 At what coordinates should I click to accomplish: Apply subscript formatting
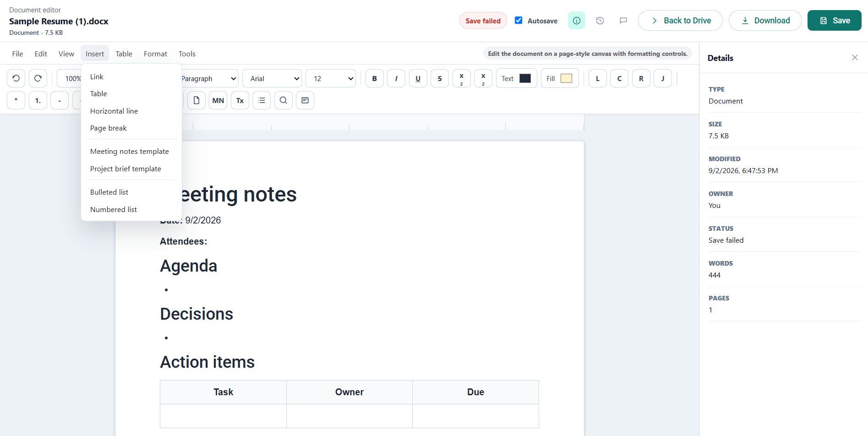483,78
